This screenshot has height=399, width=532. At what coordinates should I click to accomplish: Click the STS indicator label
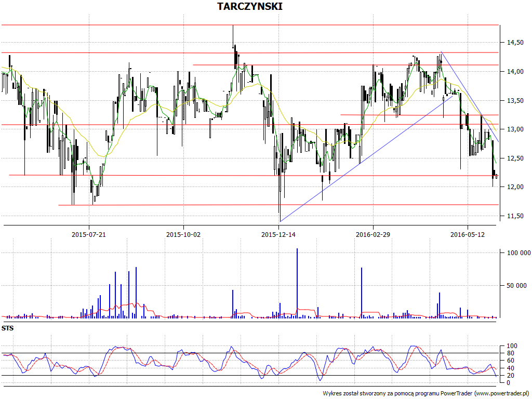(x=7, y=328)
